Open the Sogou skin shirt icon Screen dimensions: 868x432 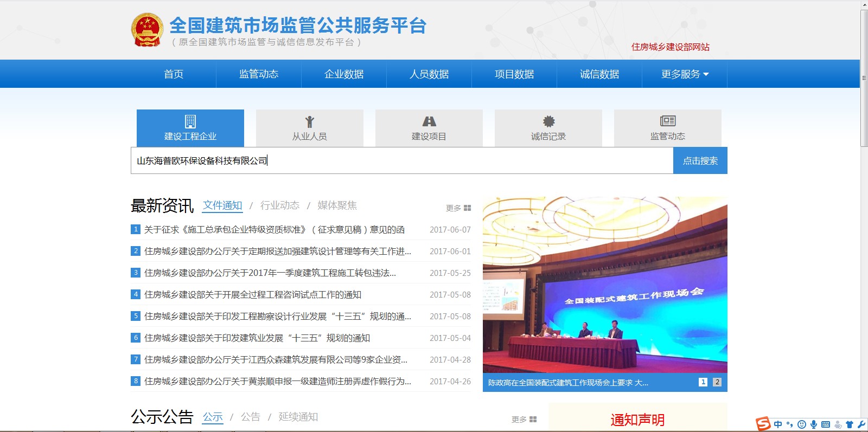(x=850, y=424)
